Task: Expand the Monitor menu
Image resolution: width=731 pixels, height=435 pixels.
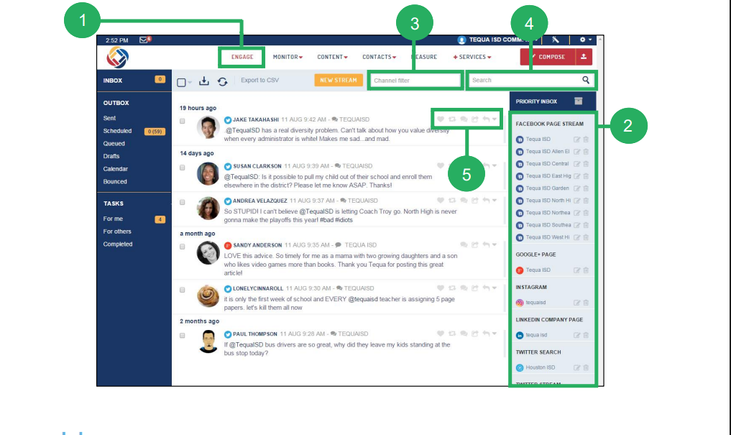Action: point(288,57)
